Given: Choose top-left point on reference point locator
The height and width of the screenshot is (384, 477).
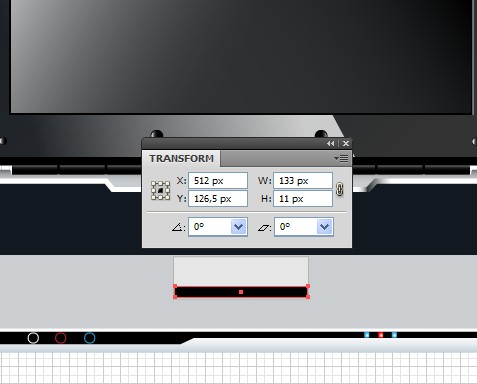Looking at the screenshot, I should tap(154, 184).
